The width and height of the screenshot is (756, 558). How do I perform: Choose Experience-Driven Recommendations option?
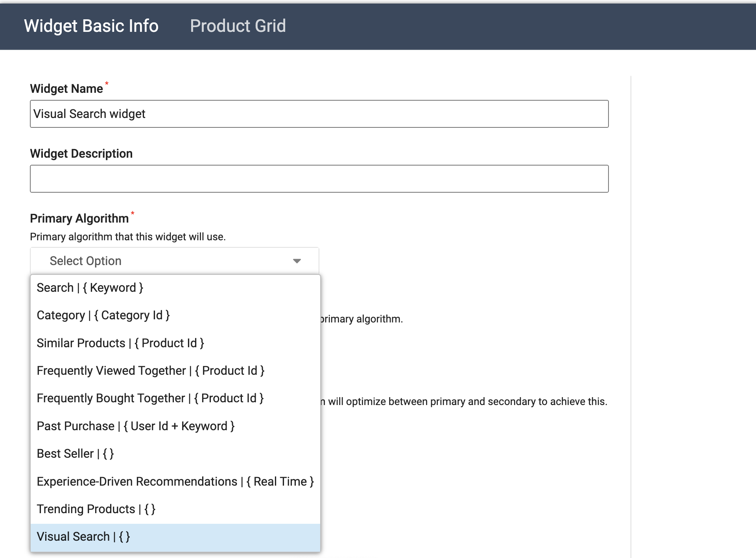click(175, 482)
